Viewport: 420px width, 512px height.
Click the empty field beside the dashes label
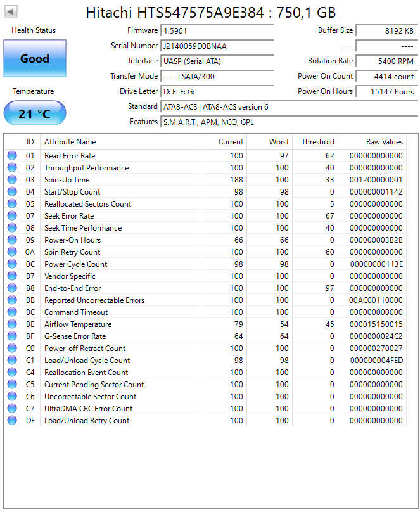tap(386, 46)
